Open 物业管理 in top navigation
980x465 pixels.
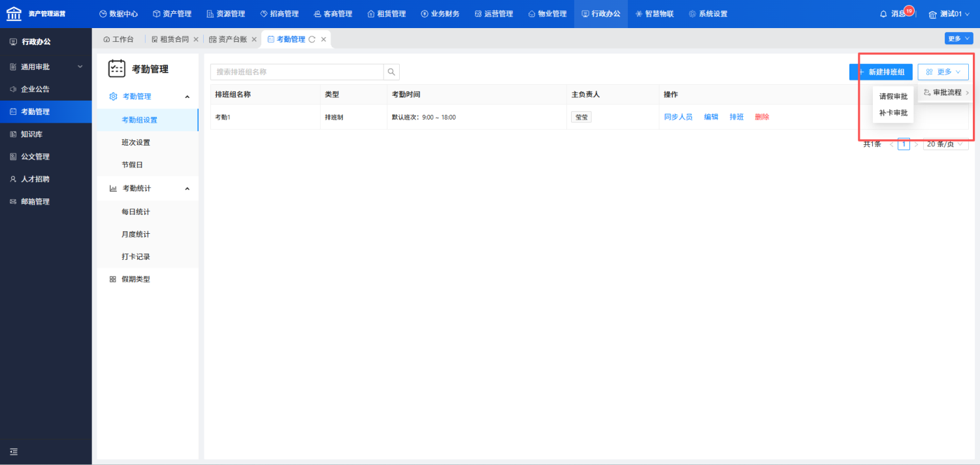pyautogui.click(x=547, y=14)
